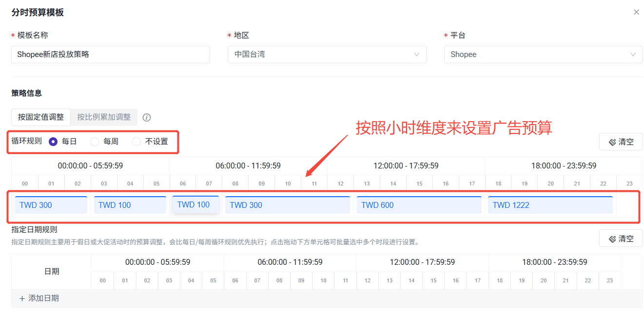Open the 地区 dropdown showing 中国台湾
Image resolution: width=644 pixels, height=314 pixels.
(327, 55)
